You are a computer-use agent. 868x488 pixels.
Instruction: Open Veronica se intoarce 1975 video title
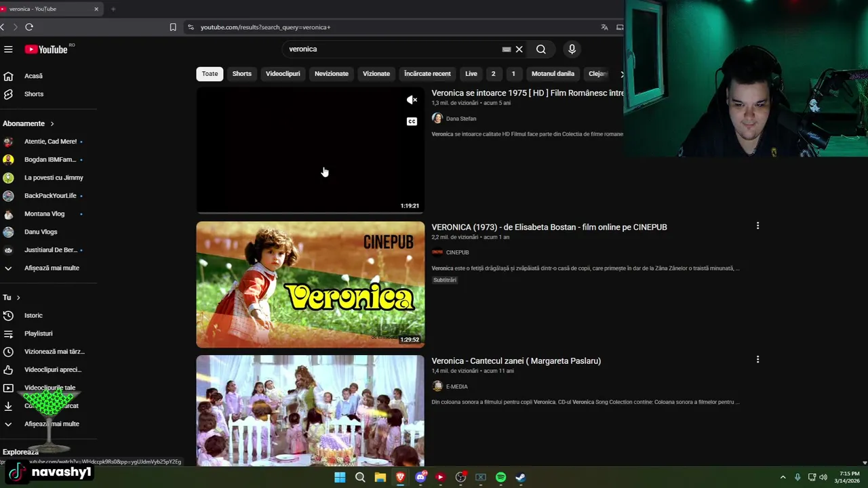pyautogui.click(x=528, y=93)
